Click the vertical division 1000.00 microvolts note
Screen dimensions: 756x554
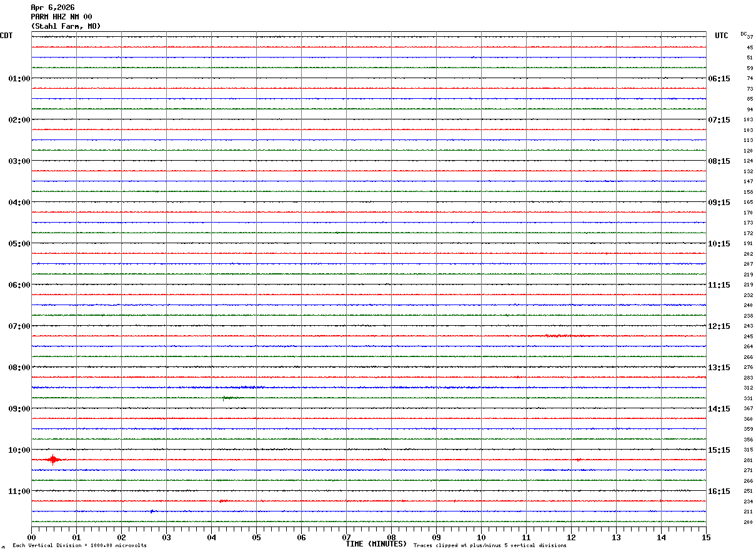click(x=80, y=546)
